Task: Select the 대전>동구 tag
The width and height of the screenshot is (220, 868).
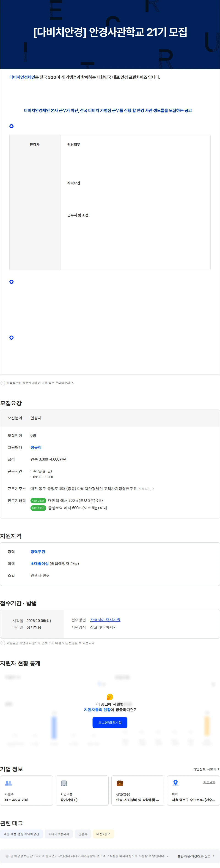Action: [103, 834]
